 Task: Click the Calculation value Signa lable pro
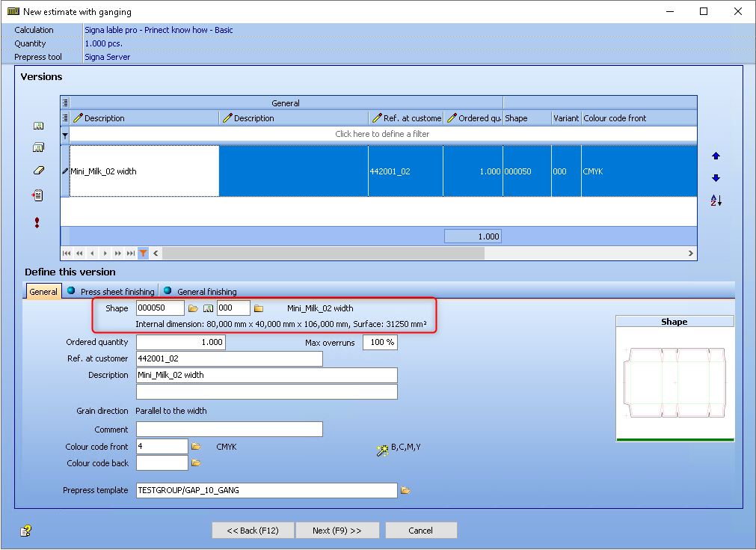[159, 30]
